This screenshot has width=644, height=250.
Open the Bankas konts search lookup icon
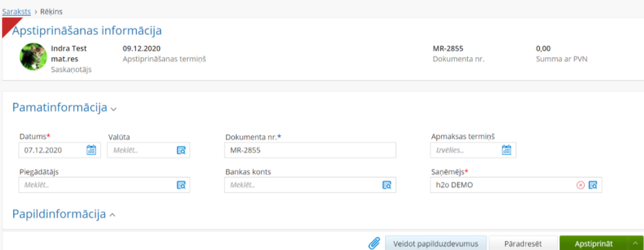point(387,185)
